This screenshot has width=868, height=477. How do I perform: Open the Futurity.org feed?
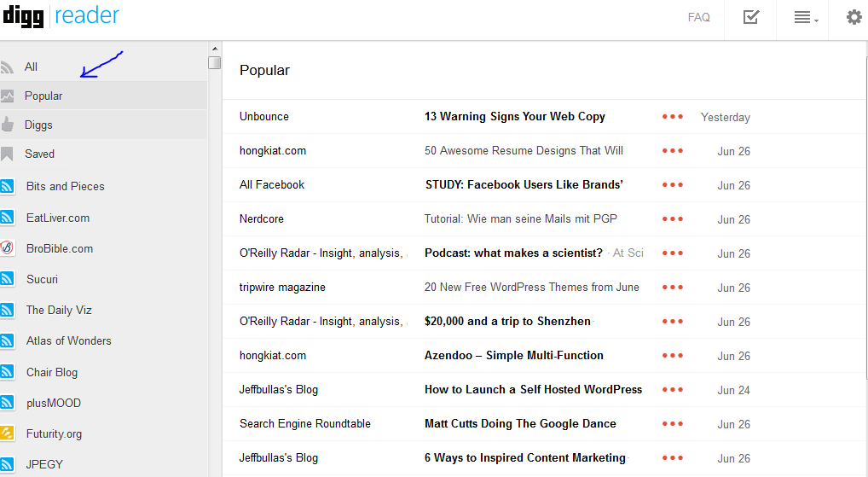(x=54, y=433)
